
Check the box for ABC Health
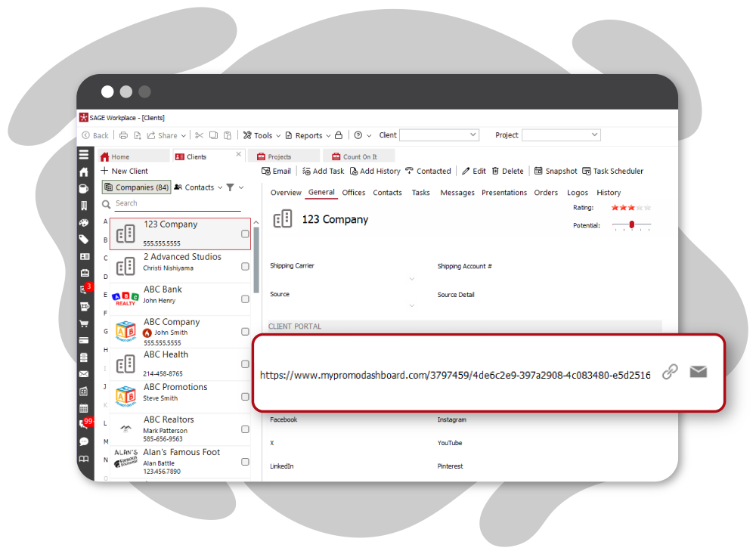[245, 364]
